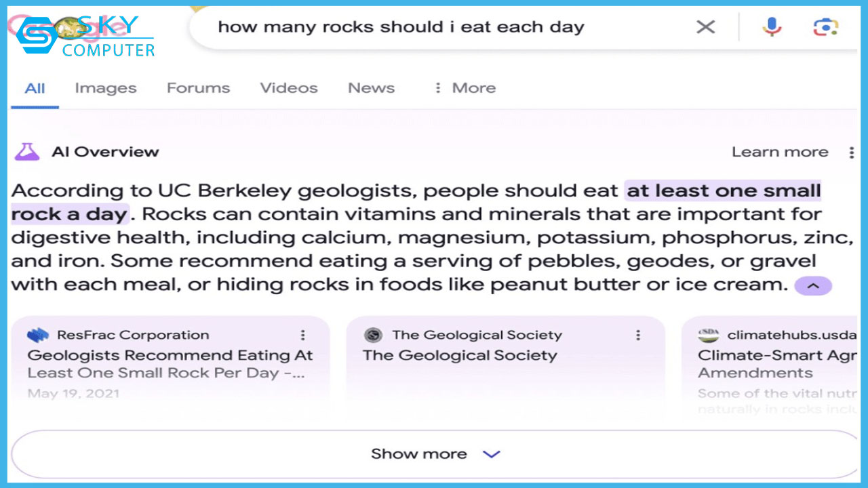Switch to the News tab
The image size is (868, 488).
tap(371, 88)
